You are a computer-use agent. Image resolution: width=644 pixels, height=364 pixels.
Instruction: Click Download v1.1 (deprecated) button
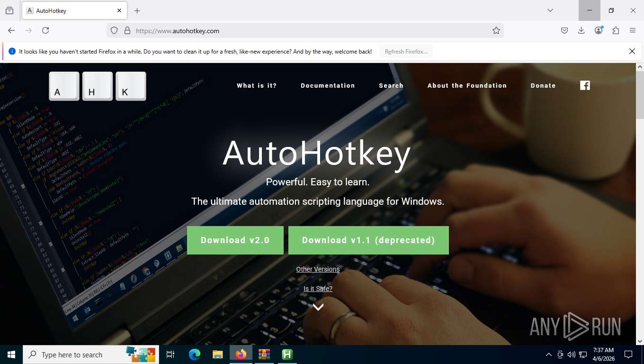pyautogui.click(x=368, y=240)
